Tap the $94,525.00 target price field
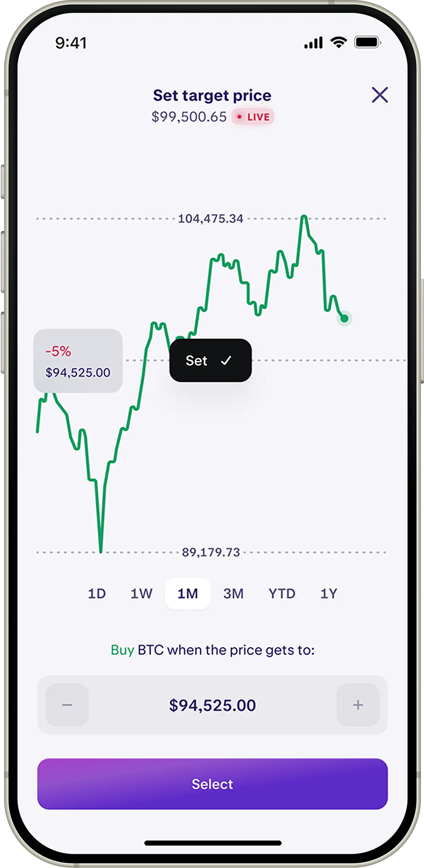Viewport: 424px width, 868px height. (213, 705)
